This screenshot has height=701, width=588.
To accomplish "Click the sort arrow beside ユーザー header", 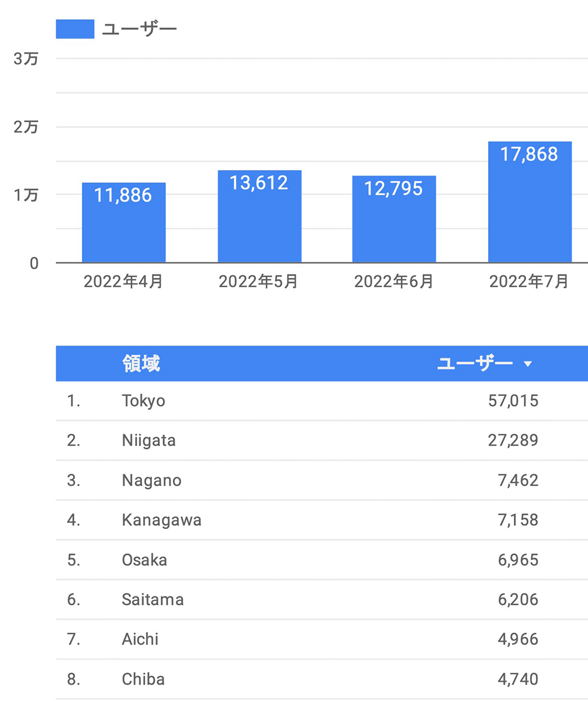I will pos(528,364).
